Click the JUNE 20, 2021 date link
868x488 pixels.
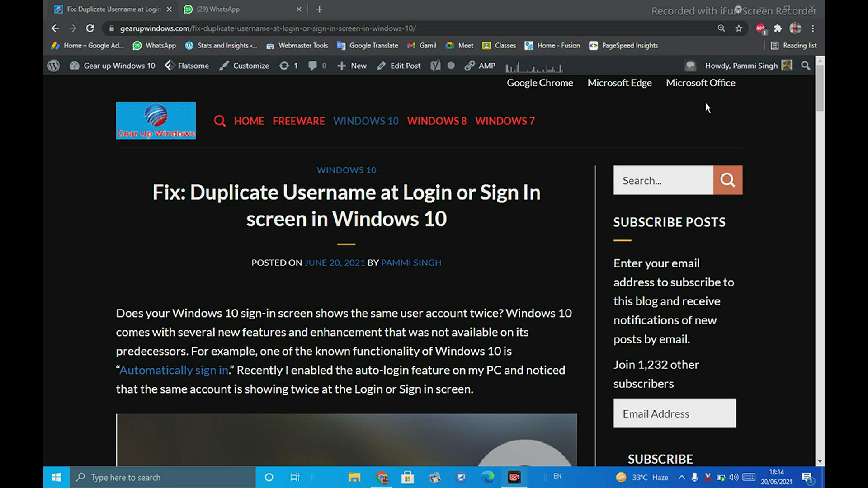click(x=335, y=263)
